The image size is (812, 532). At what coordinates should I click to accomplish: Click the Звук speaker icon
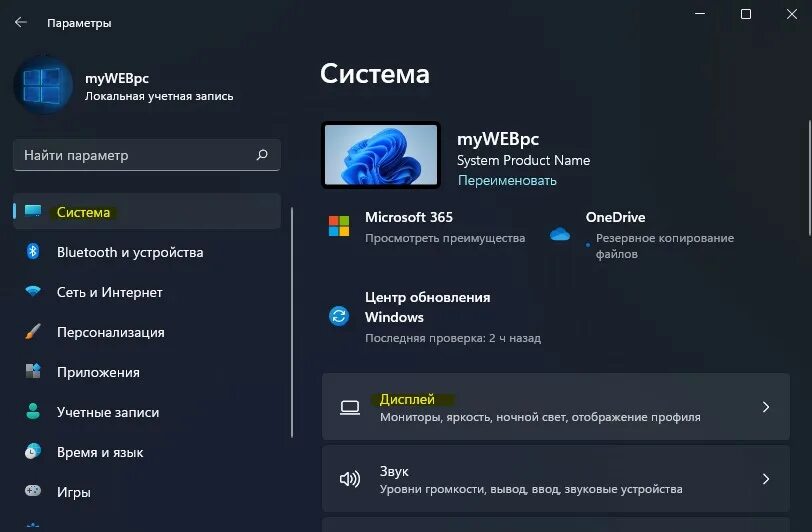pyautogui.click(x=350, y=479)
